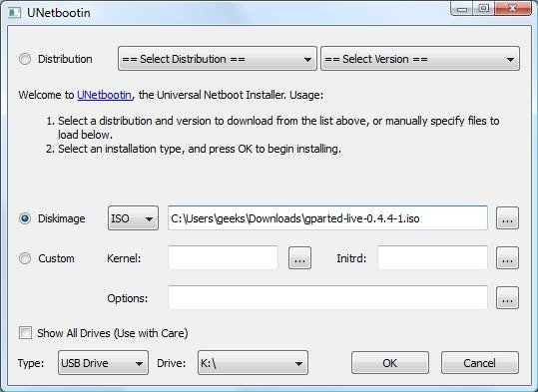This screenshot has height=392, width=538.
Task: Open the UNetbootin hyperlink
Action: point(104,95)
